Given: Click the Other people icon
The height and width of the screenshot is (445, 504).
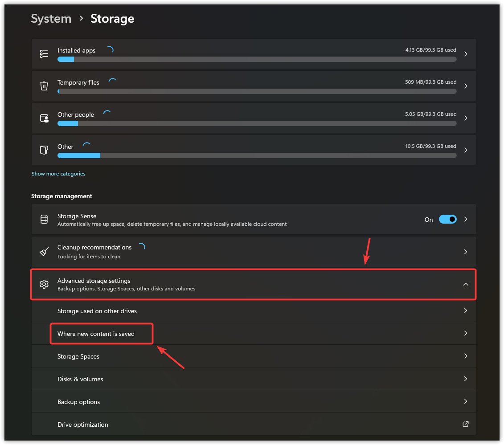Looking at the screenshot, I should 44,118.
